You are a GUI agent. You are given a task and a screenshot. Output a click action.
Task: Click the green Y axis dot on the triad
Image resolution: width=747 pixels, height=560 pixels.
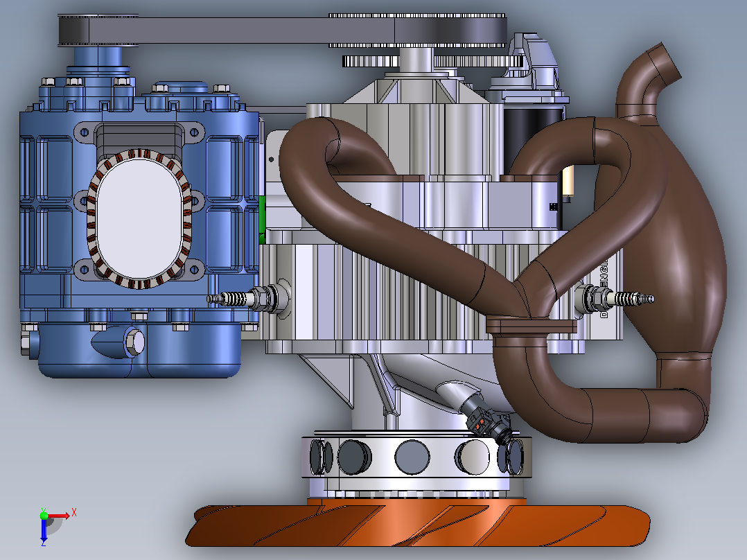point(44,515)
